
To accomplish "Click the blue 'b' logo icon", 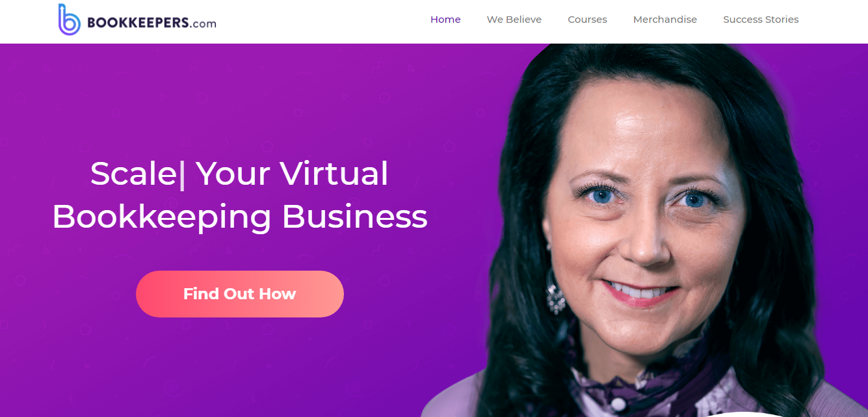I will tap(69, 20).
